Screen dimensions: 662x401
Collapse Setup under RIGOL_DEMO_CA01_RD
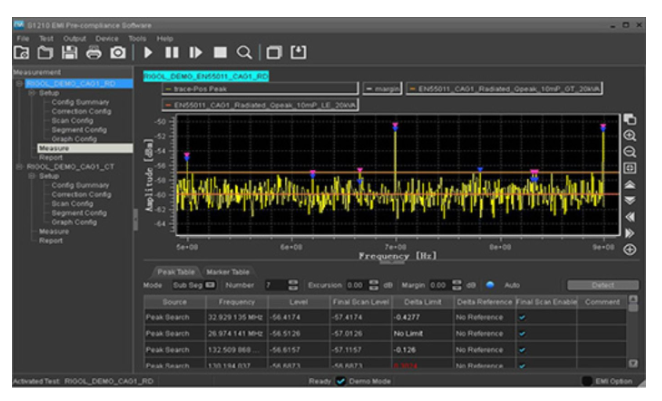32,93
